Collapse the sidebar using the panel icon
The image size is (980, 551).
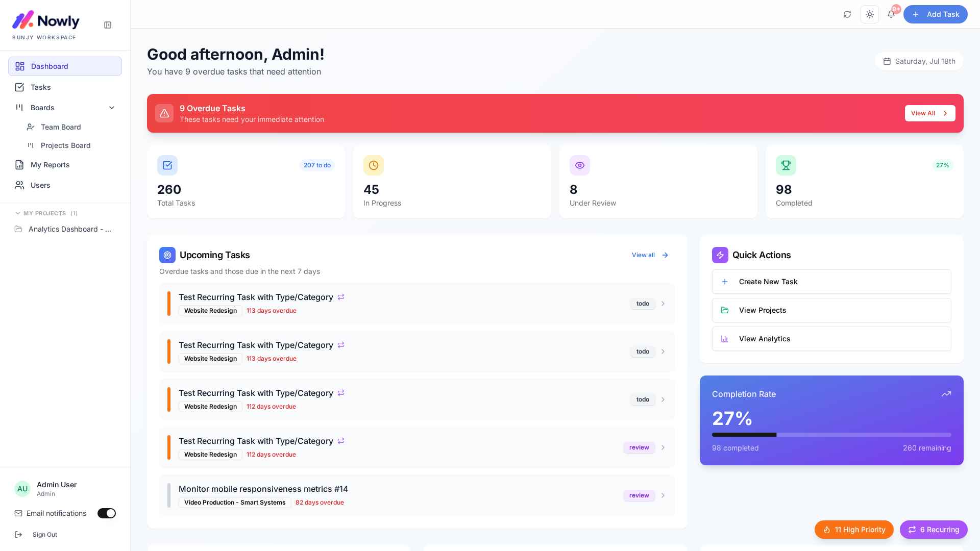click(x=108, y=25)
